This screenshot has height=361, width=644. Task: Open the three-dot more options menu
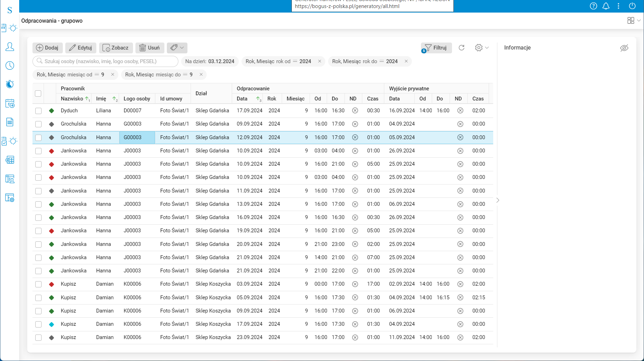tap(619, 6)
